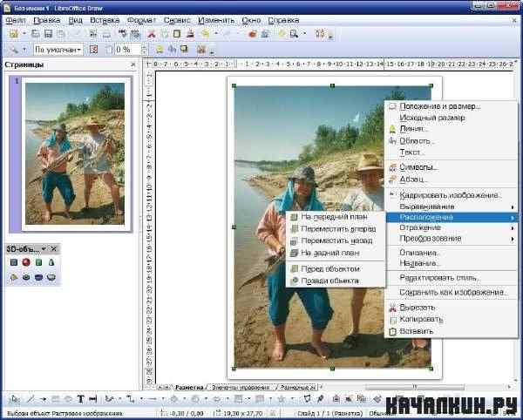This screenshot has height=420, width=523.
Task: Click the Zoom magnifier toolbar icon
Action: click(294, 34)
